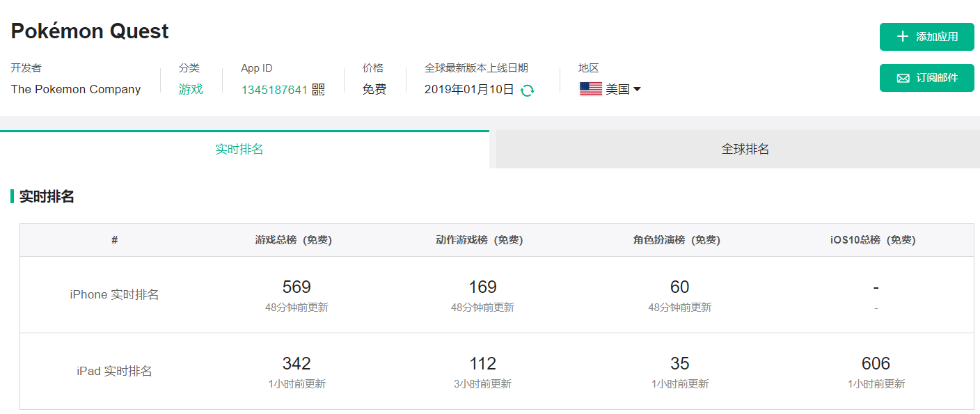This screenshot has height=414, width=980.
Task: Click the US flag icon
Action: (591, 89)
